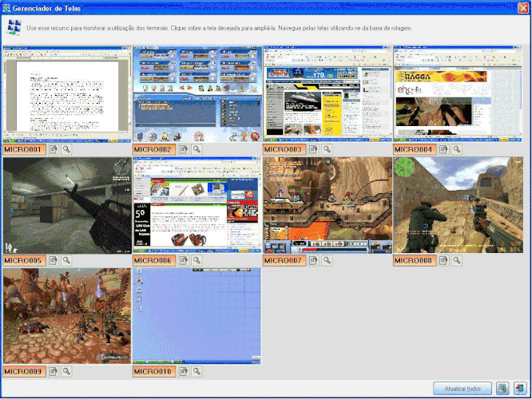
Task: Click the update icon next to MICRO007
Action: point(313,260)
